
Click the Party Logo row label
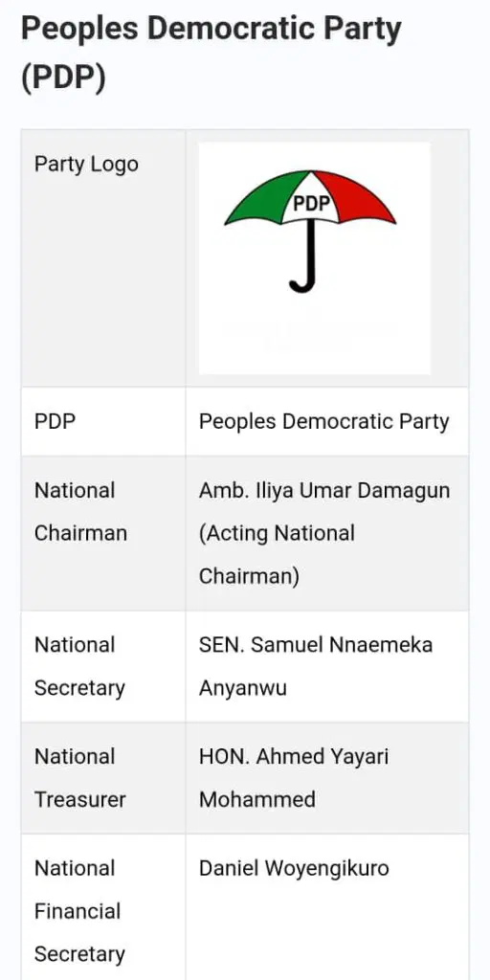[86, 165]
